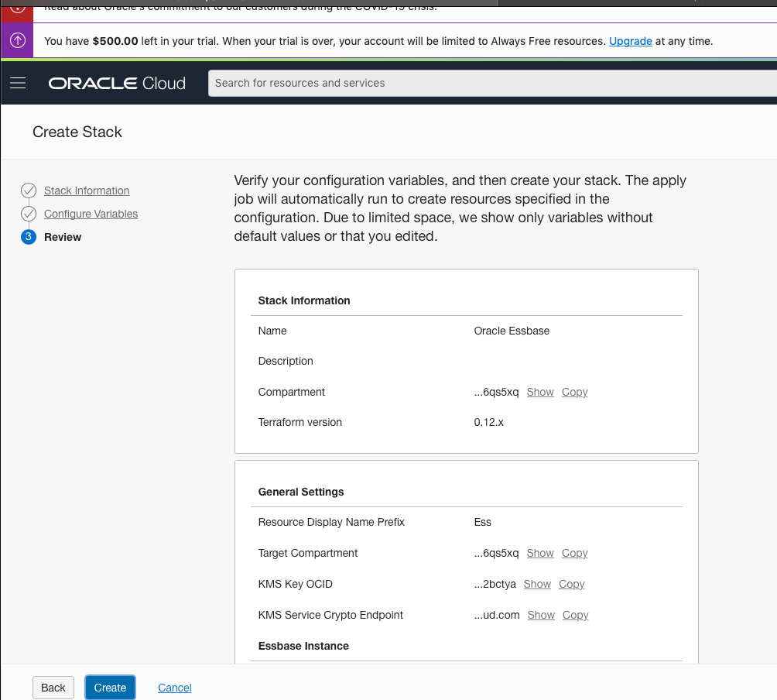This screenshot has width=777, height=700.
Task: Click the Stack Information checkmark icon
Action: (29, 190)
